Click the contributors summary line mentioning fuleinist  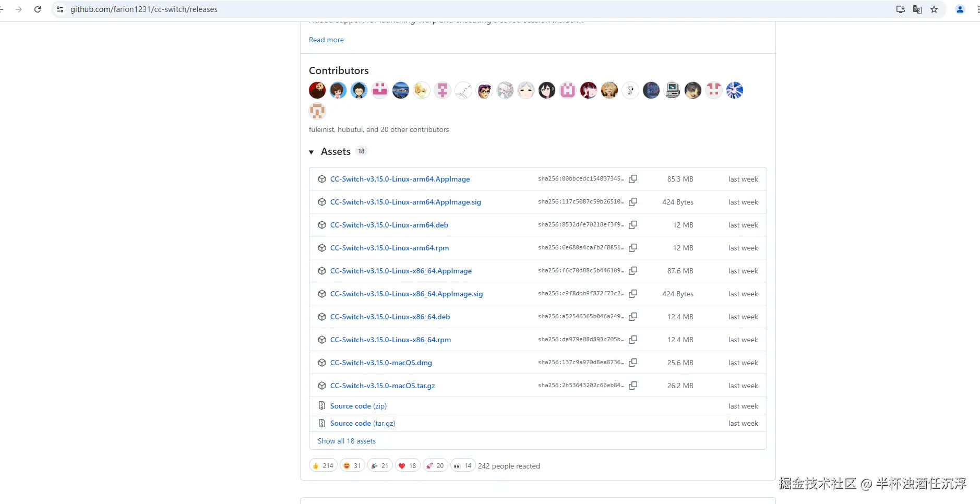(x=379, y=129)
